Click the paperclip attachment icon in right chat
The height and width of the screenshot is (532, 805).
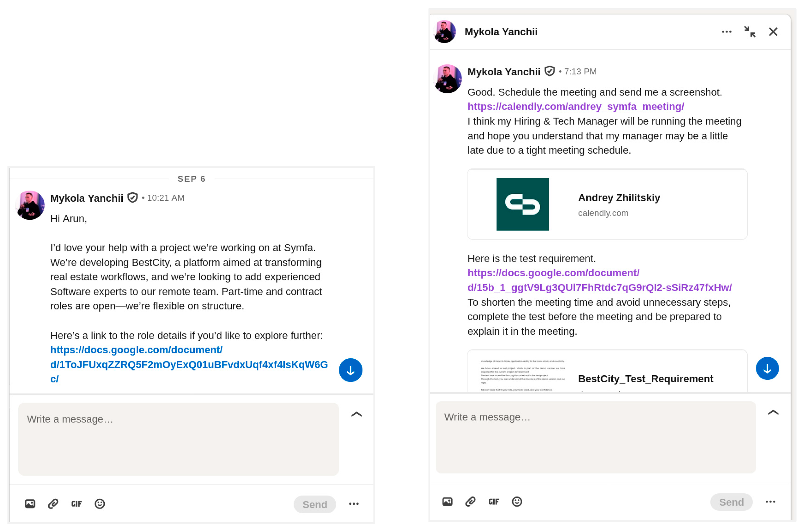tap(470, 502)
